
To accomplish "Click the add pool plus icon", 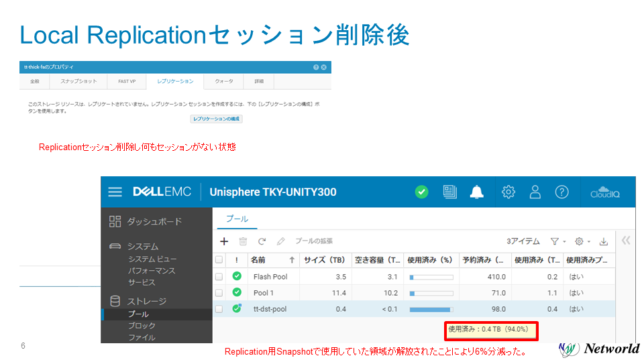I will (224, 241).
